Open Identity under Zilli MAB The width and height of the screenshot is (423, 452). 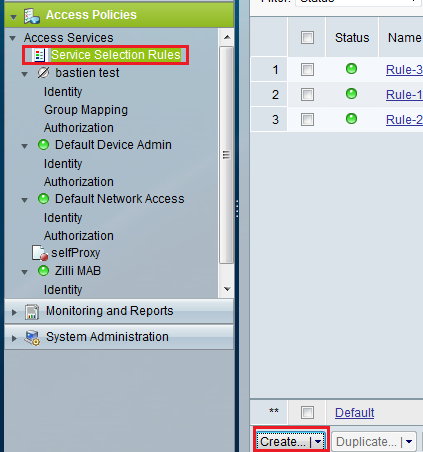coord(63,290)
